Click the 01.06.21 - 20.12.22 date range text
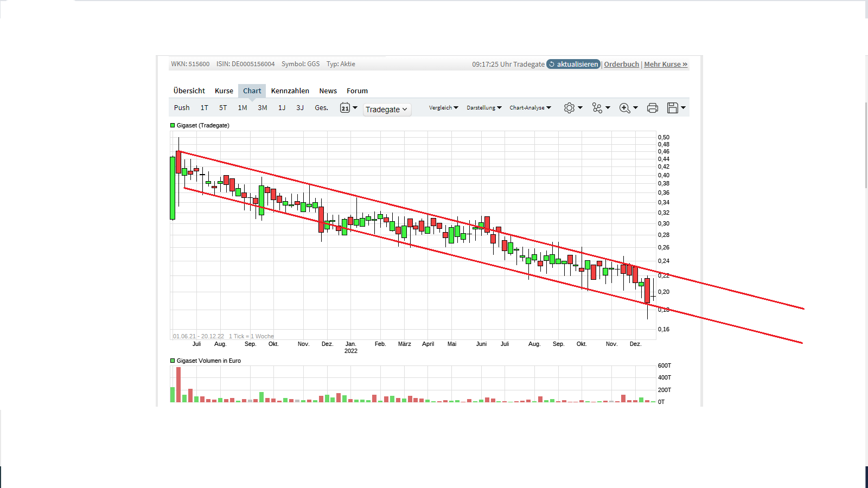868x488 pixels. coord(199,336)
